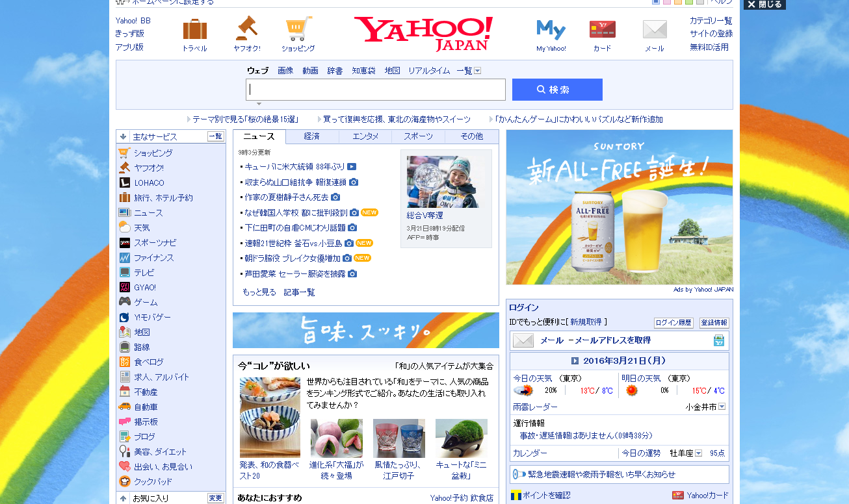Click T-point icon beside ポイントを確認
The image size is (849, 504).
tap(516, 495)
